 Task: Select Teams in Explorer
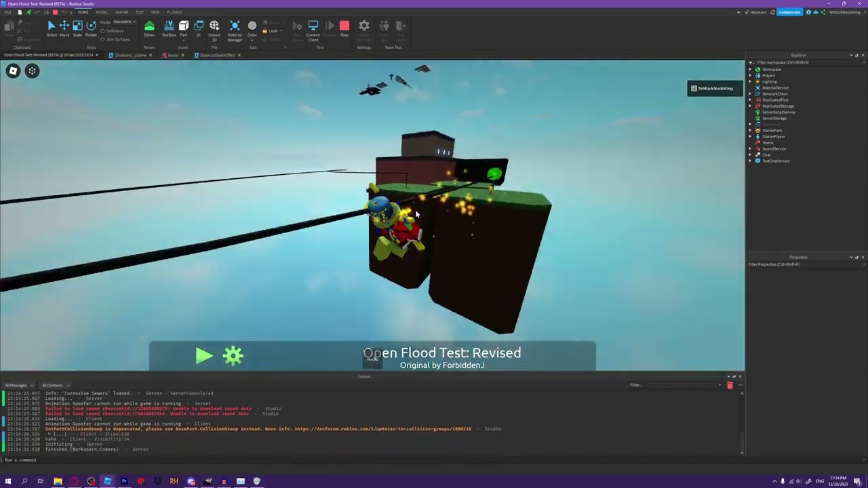(768, 142)
